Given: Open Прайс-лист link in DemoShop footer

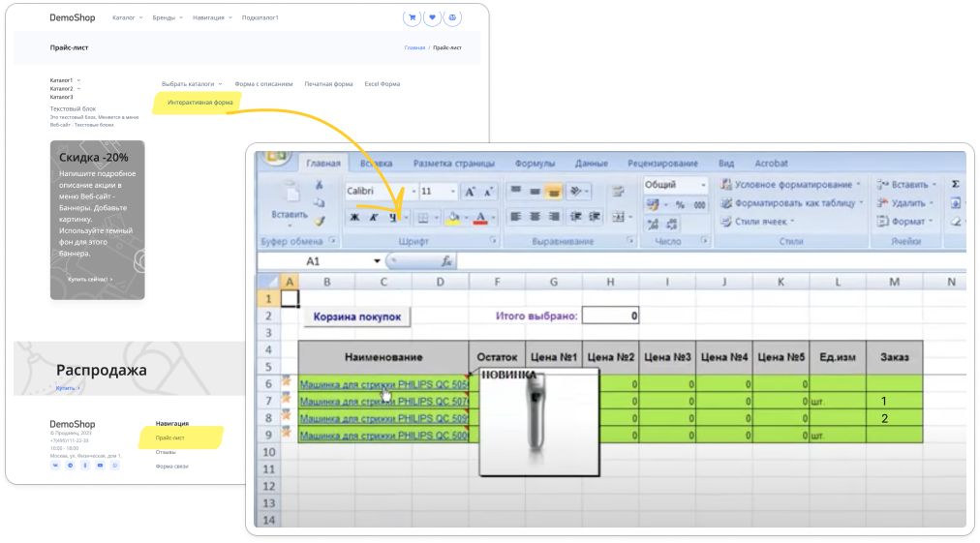Looking at the screenshot, I should point(170,438).
